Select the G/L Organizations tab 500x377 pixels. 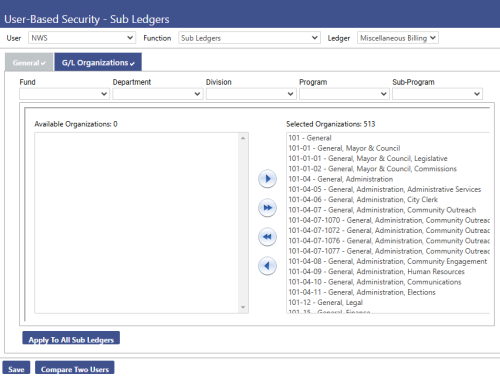tap(98, 62)
